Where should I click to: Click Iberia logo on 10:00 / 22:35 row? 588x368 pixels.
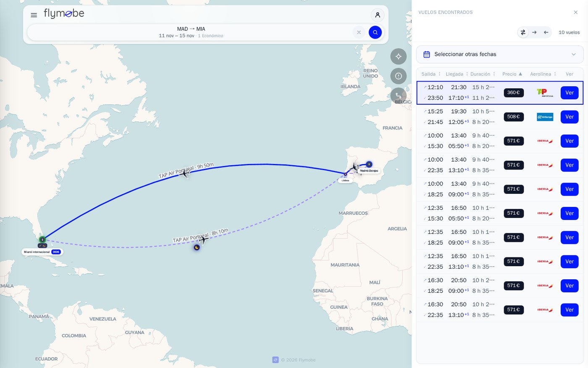(x=545, y=165)
